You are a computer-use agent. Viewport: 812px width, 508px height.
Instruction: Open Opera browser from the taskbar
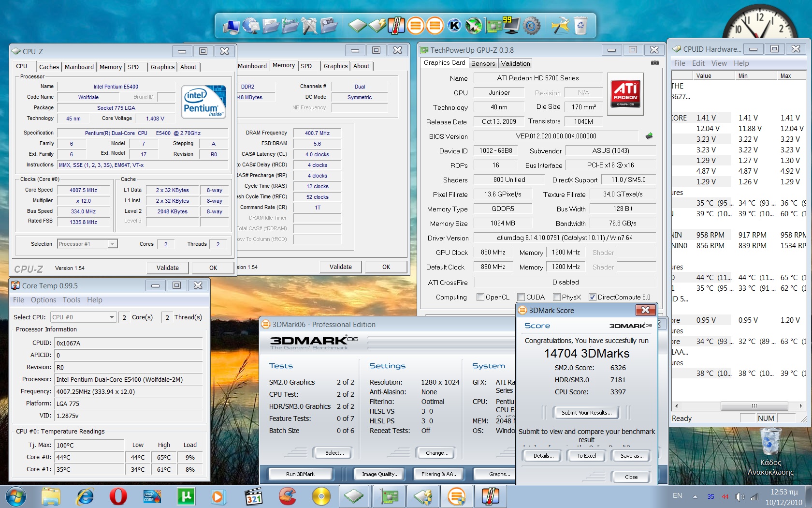coord(118,496)
